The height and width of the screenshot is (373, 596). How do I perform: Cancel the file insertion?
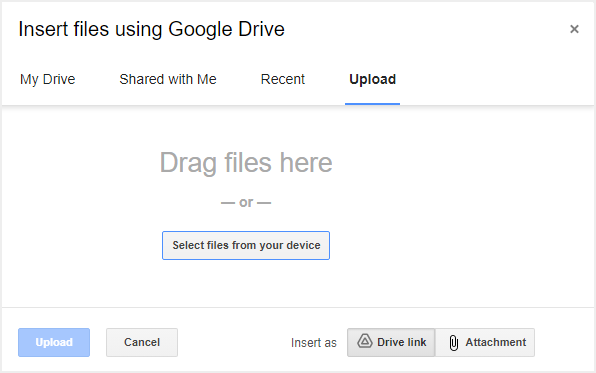(x=142, y=342)
